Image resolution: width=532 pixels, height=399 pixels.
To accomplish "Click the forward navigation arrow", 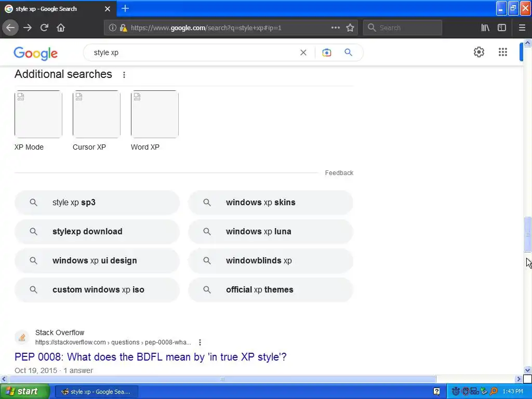I will (28, 28).
